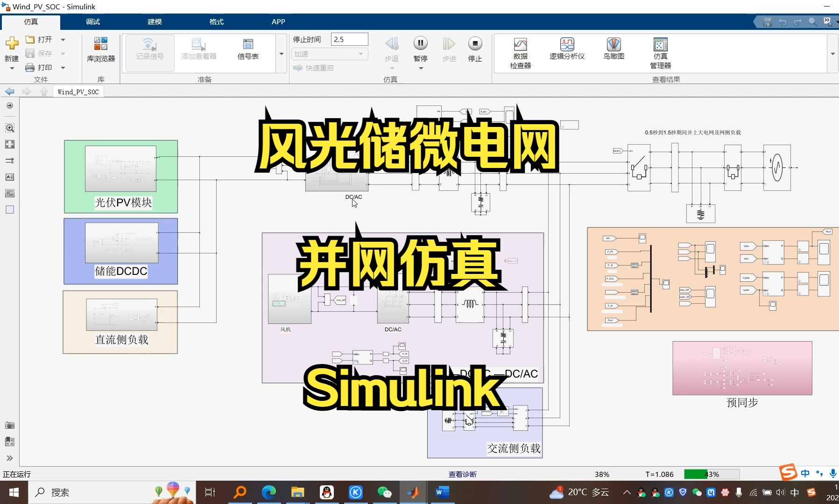Expand the Open dropdown arrow
The image size is (839, 504).
[63, 40]
